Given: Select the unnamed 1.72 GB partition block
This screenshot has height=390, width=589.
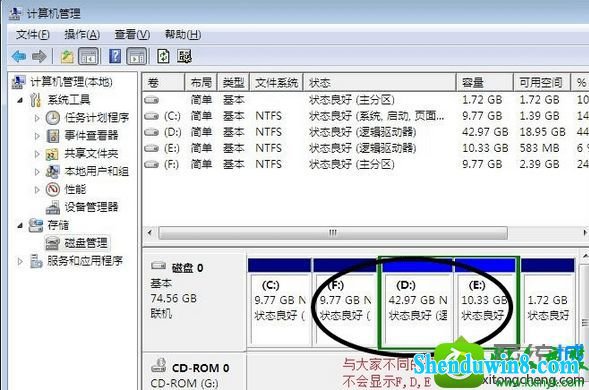Looking at the screenshot, I should pos(548,302).
